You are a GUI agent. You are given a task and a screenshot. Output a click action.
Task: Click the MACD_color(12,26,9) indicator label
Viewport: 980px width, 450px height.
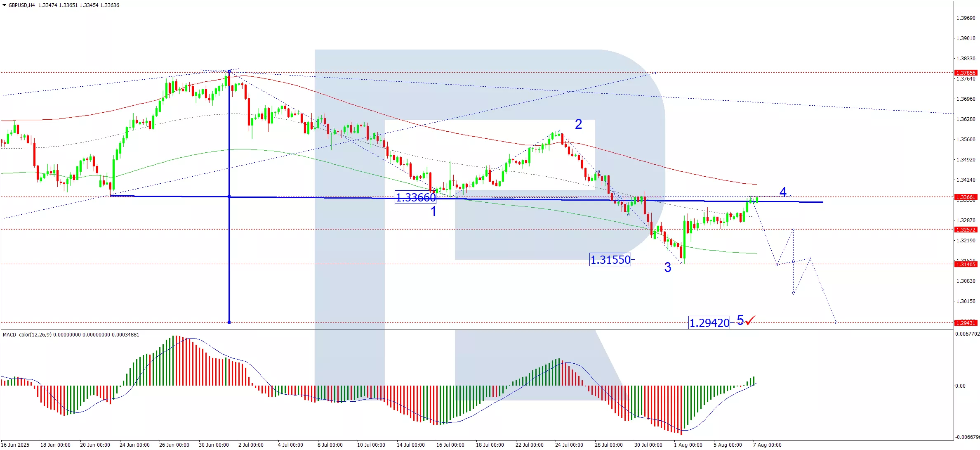27,334
